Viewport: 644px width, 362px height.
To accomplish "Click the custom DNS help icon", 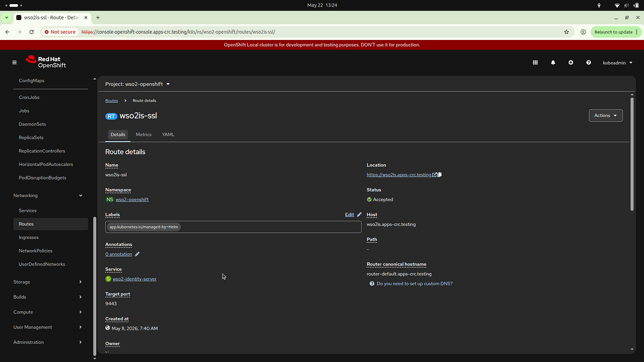I will 372,283.
